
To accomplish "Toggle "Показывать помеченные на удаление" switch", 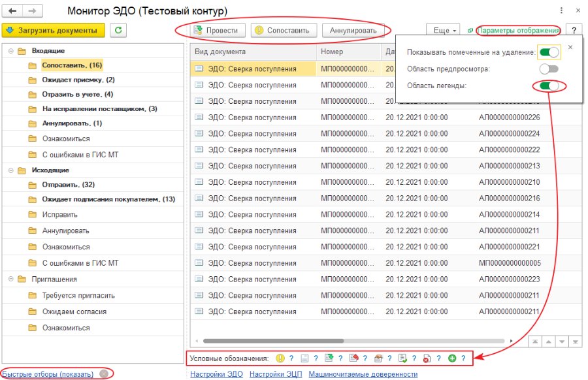I will (x=549, y=52).
